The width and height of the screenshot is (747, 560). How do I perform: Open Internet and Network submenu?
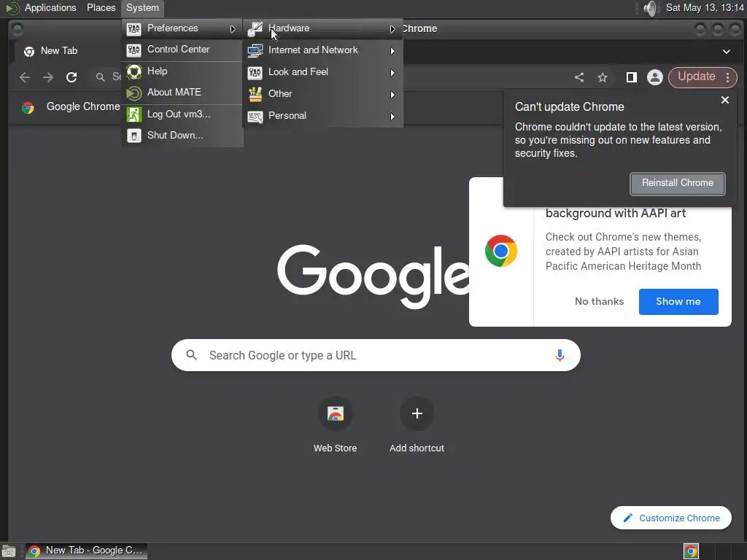(323, 50)
